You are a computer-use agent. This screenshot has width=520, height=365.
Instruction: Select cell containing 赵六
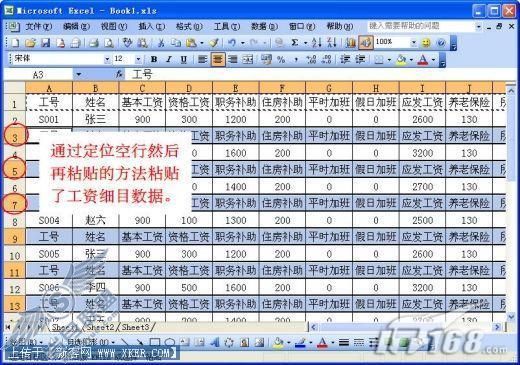click(95, 220)
